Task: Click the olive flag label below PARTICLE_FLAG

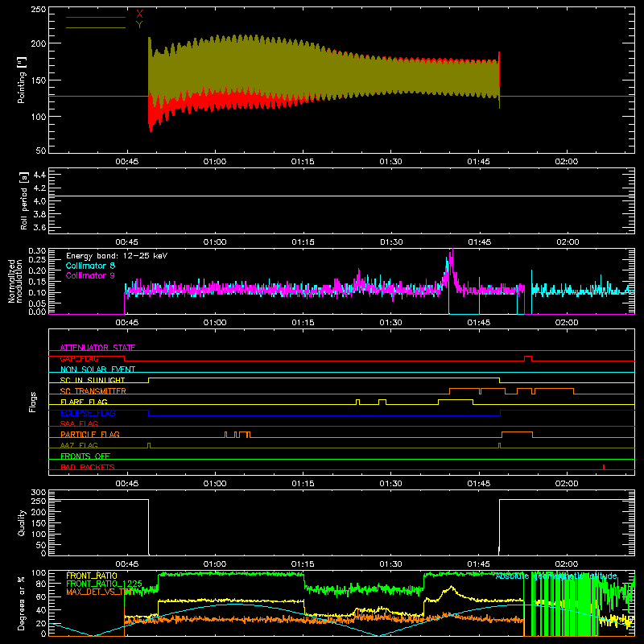Action: (x=79, y=445)
